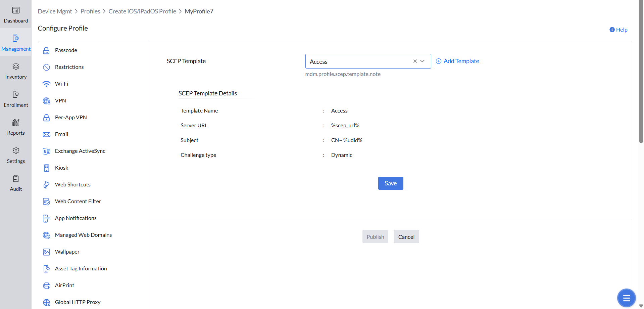
Task: Click the AirPrint printer icon
Action: 46,285
